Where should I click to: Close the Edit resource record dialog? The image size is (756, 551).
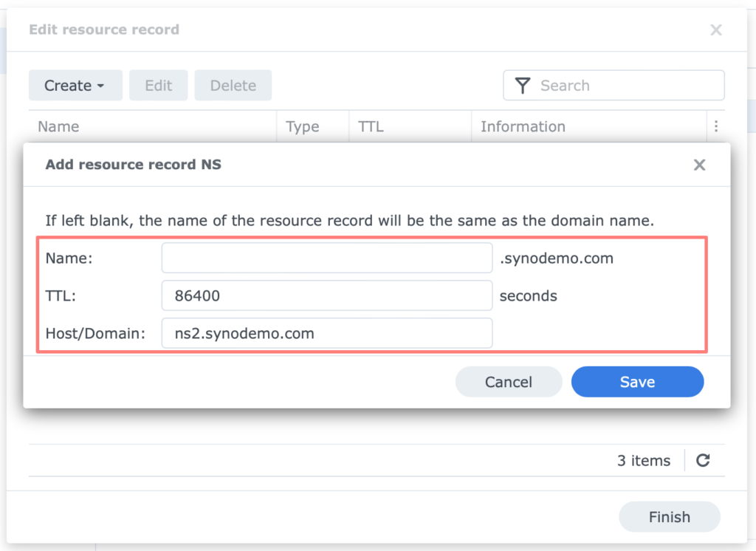pyautogui.click(x=715, y=30)
